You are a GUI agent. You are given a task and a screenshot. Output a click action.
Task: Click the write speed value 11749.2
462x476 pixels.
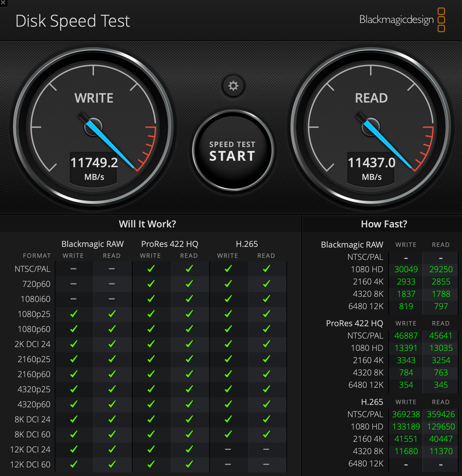point(94,163)
